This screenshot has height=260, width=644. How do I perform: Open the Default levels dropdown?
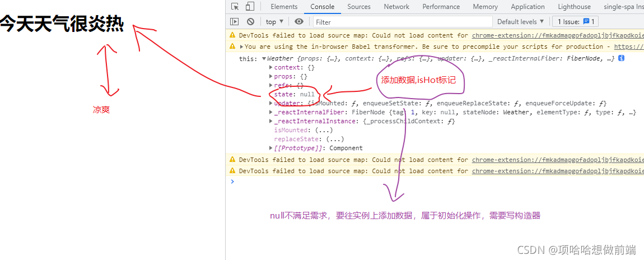click(520, 22)
